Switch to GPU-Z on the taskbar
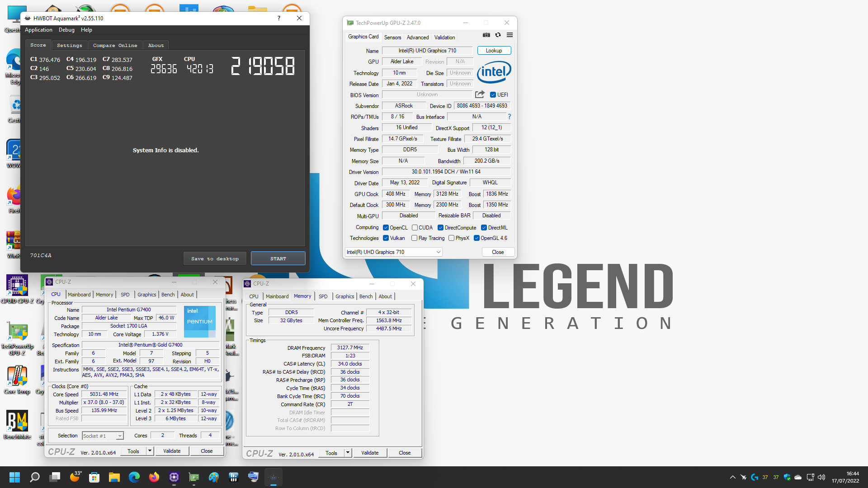Image resolution: width=868 pixels, height=488 pixels. pos(194,477)
